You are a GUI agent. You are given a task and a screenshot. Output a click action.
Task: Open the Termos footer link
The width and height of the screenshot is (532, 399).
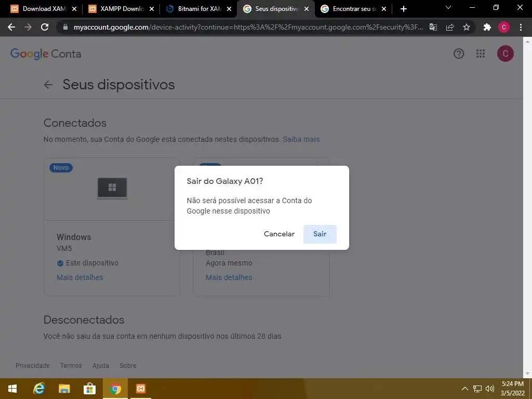[x=71, y=365]
